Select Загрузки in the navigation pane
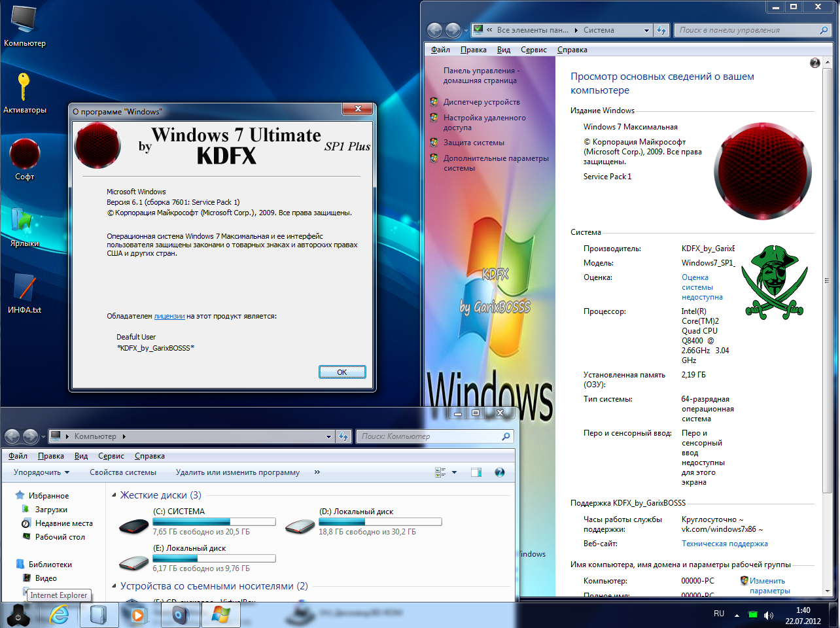 51,510
